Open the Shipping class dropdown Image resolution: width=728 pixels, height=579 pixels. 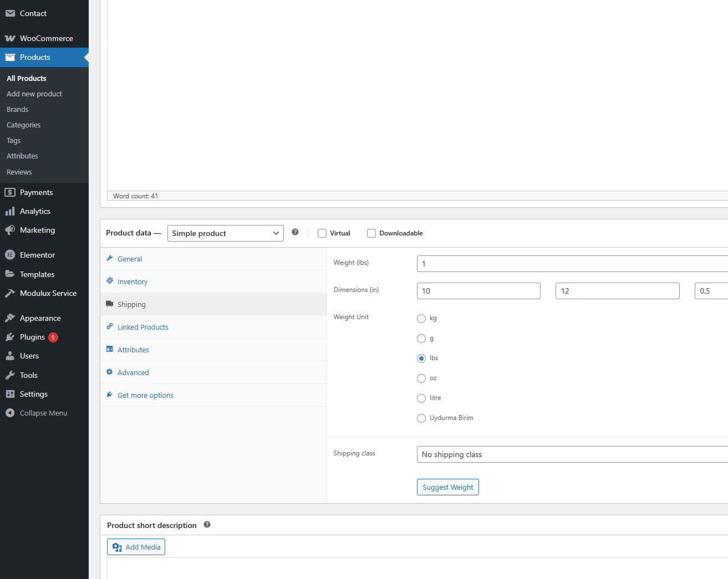[x=571, y=454]
